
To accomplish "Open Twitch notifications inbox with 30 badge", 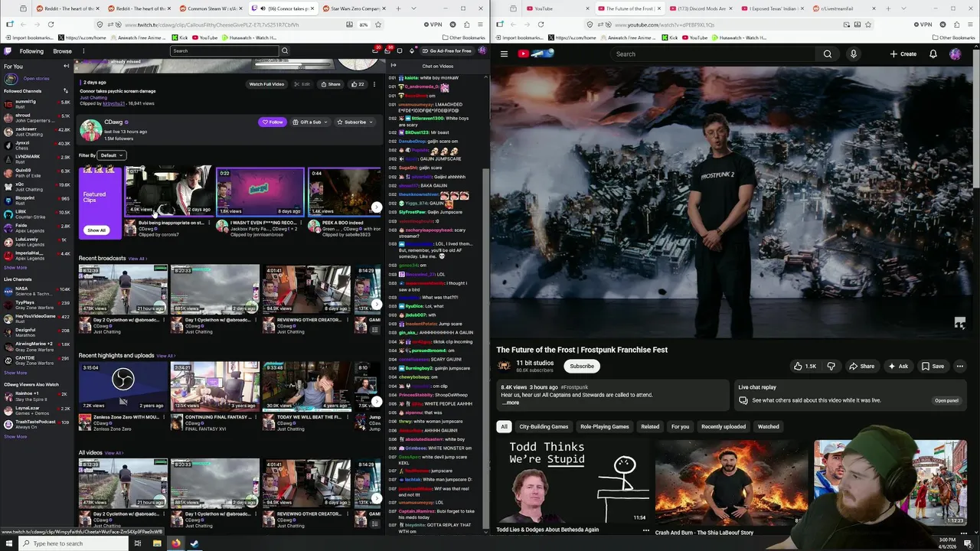I will click(376, 51).
